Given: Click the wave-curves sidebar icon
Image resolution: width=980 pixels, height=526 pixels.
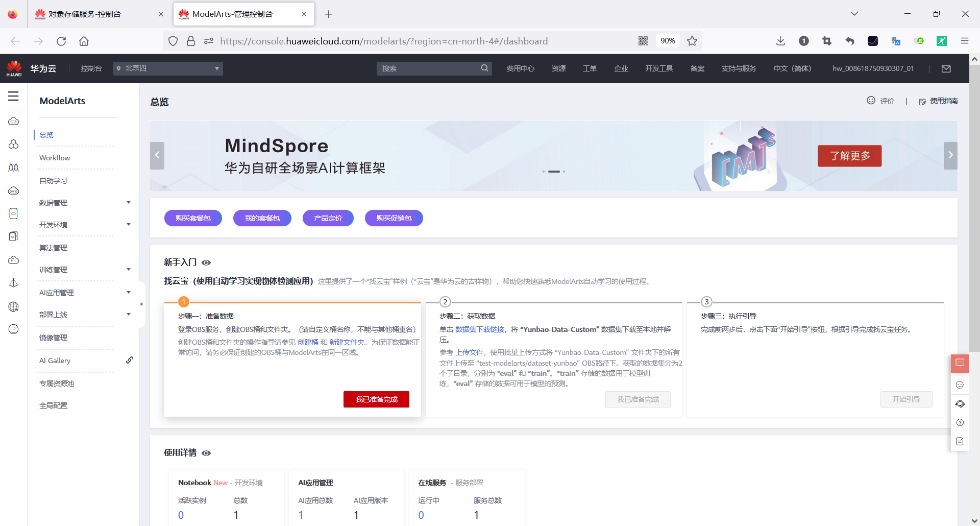Looking at the screenshot, I should pos(14,168).
